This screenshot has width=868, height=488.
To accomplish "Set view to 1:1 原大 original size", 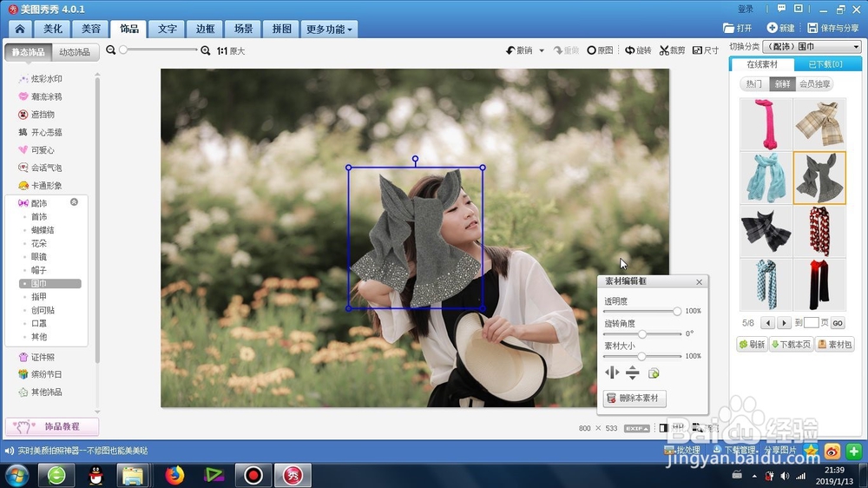I will 231,51.
